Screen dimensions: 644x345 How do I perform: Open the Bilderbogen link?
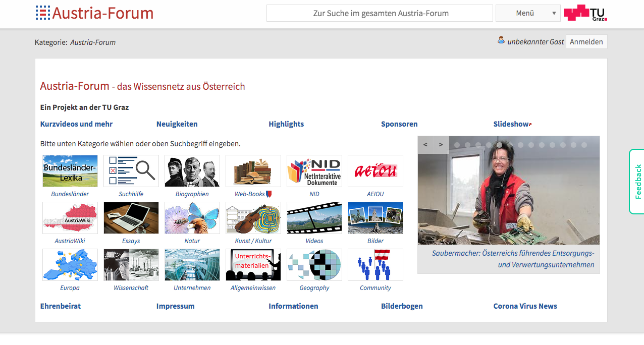[402, 306]
